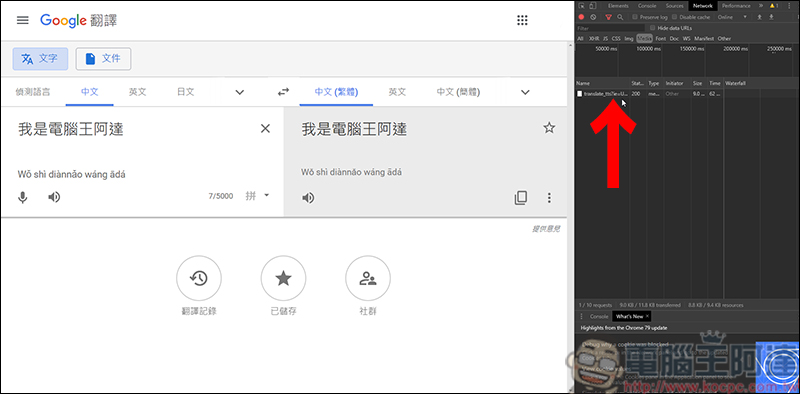Clear the source text with the X icon
800x394 pixels.
pos(265,129)
